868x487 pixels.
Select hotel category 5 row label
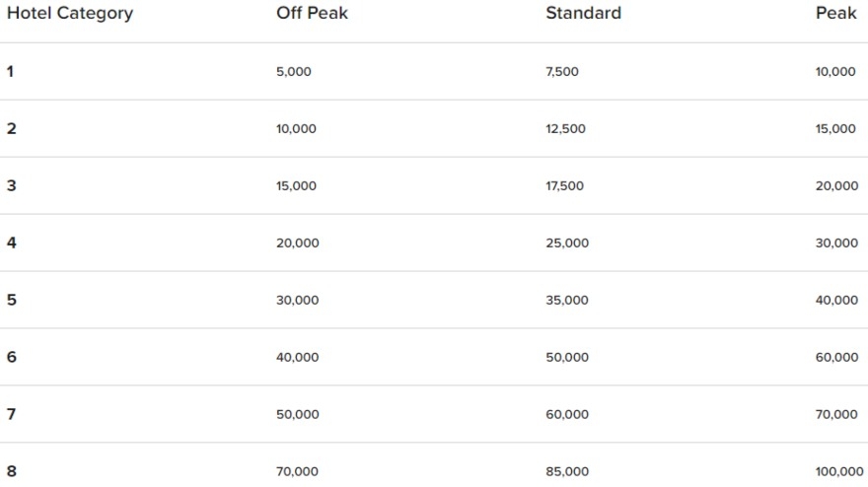tap(11, 300)
